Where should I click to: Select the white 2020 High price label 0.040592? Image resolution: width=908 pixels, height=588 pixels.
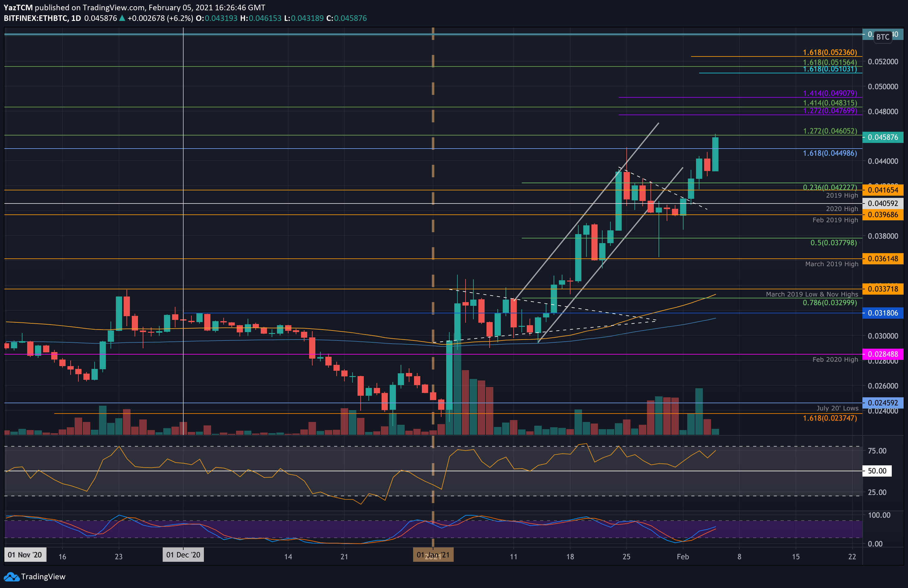click(884, 203)
